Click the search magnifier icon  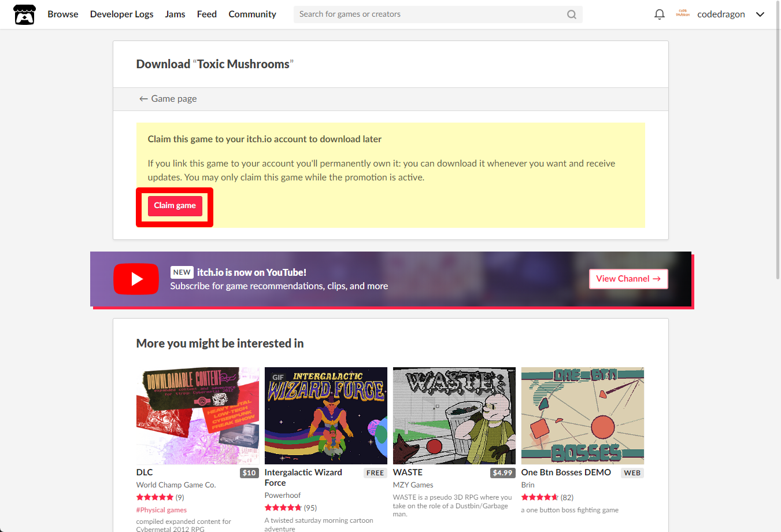571,14
